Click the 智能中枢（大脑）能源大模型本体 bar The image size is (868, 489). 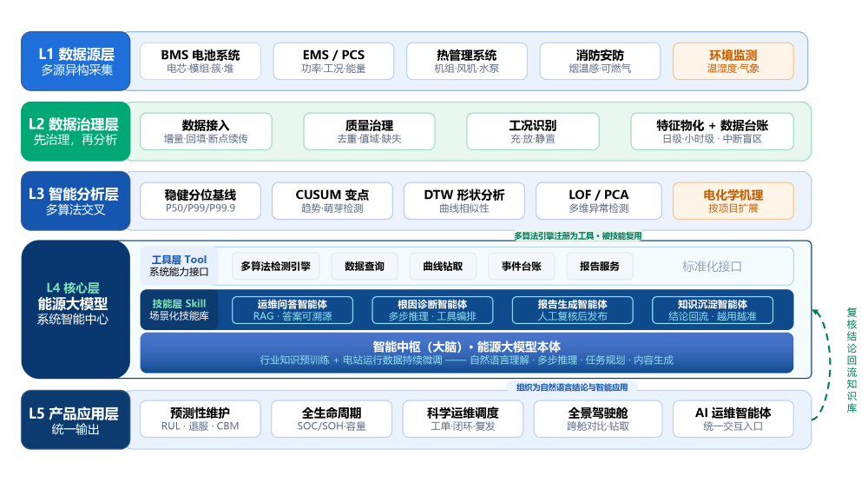point(467,353)
